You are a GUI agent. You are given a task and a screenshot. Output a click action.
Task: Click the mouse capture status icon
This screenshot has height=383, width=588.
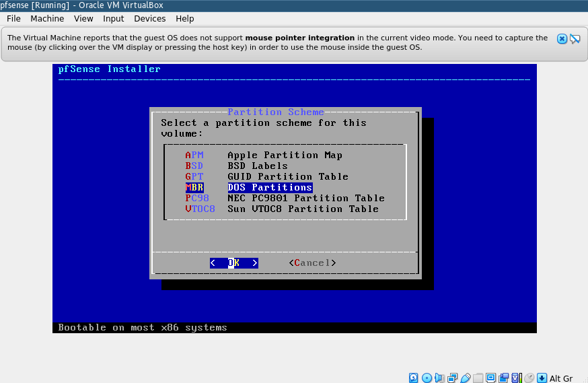click(529, 378)
